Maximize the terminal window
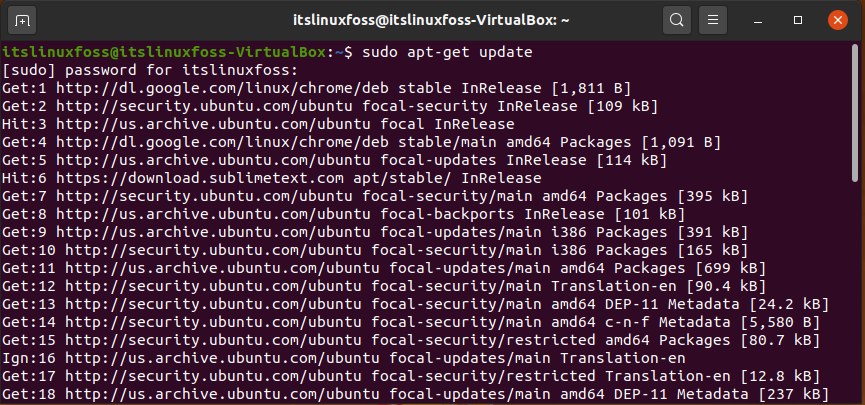865x405 pixels. [798, 20]
